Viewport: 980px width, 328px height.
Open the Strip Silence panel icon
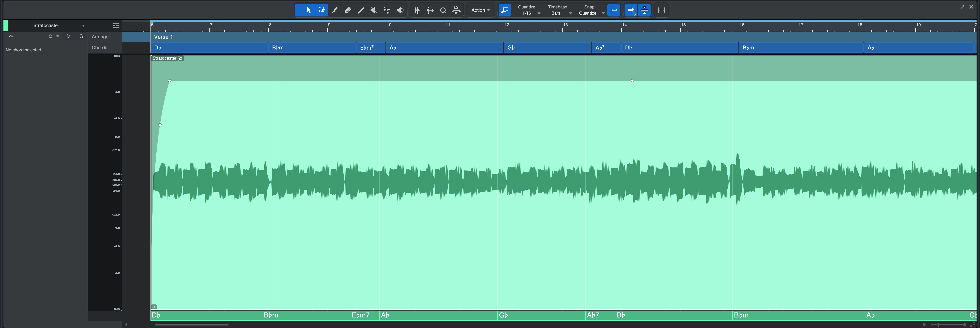pos(430,10)
